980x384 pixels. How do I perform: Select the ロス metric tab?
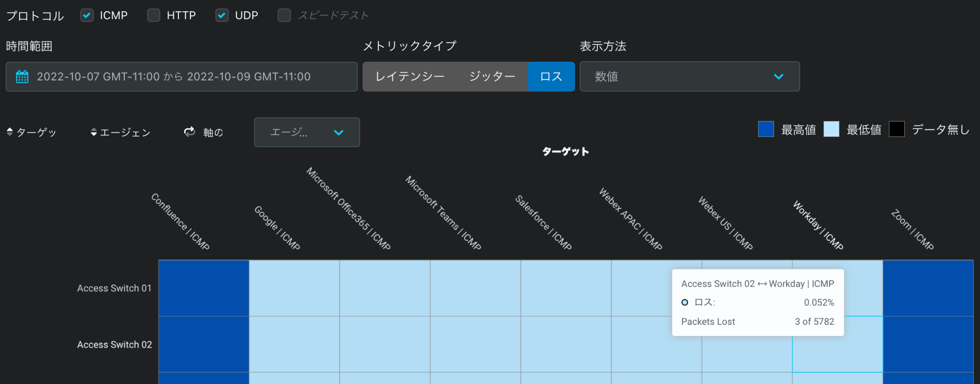click(551, 77)
